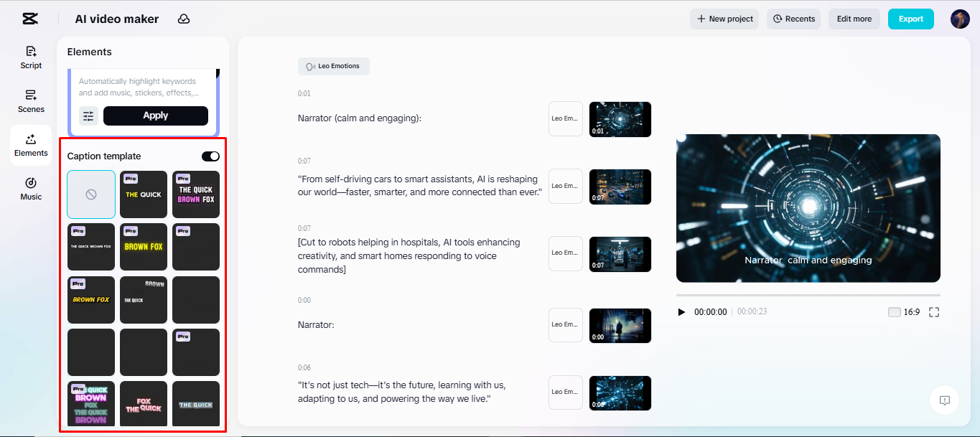Open the cloud sync icon beside project title
Image resolution: width=980 pixels, height=437 pixels.
(184, 19)
